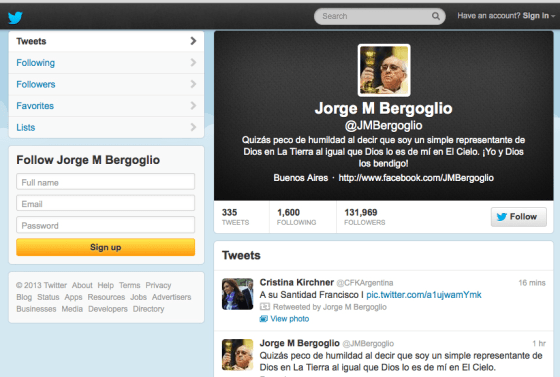The width and height of the screenshot is (560, 377).
Task: Click the search magnifier icon
Action: (x=435, y=16)
